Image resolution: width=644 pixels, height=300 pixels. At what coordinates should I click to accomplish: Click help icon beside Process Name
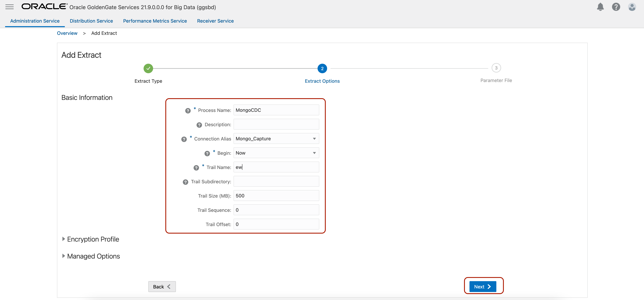188,111
